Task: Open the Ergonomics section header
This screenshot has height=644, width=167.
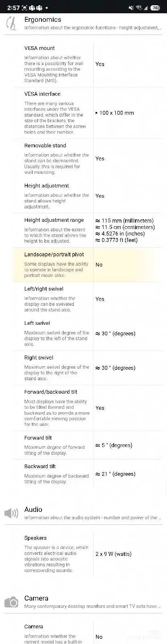Action: pyautogui.click(x=43, y=19)
